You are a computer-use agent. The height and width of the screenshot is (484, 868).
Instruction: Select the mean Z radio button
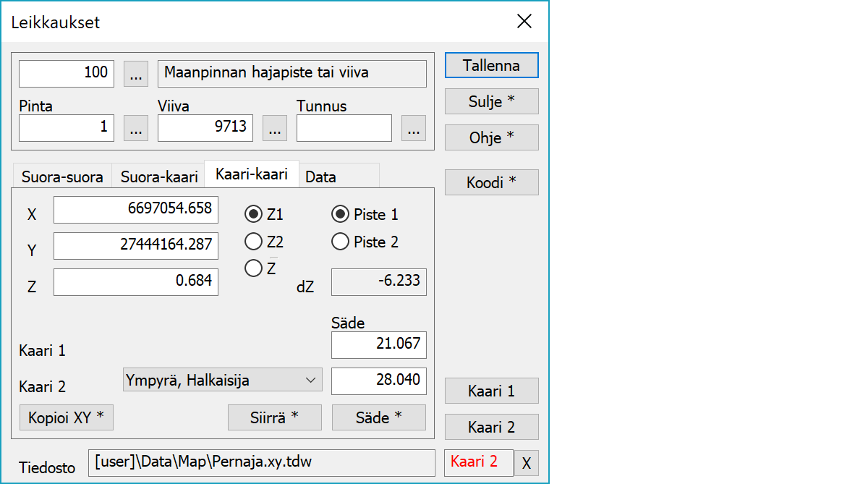pyautogui.click(x=254, y=268)
